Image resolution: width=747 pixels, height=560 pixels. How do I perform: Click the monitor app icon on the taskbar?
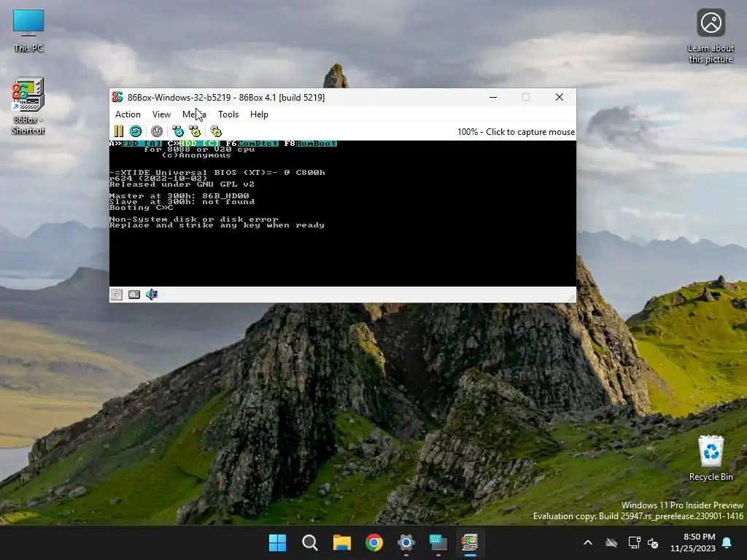438,542
